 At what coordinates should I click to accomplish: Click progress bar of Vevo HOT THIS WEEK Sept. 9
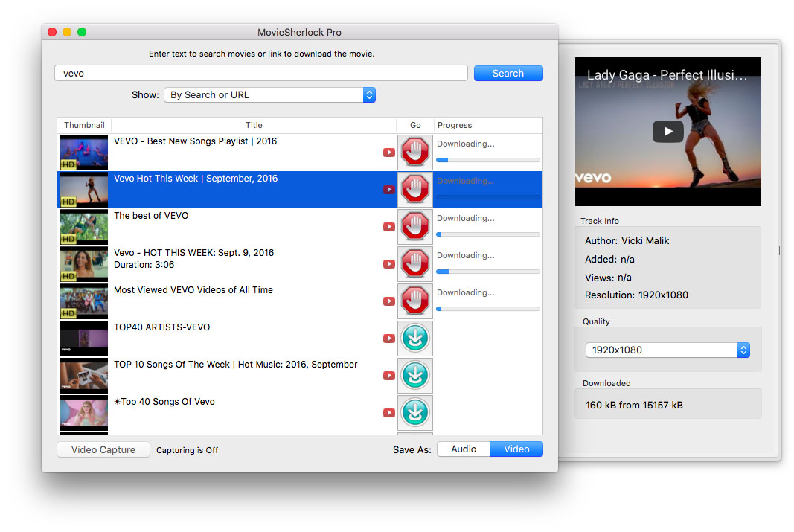click(488, 272)
